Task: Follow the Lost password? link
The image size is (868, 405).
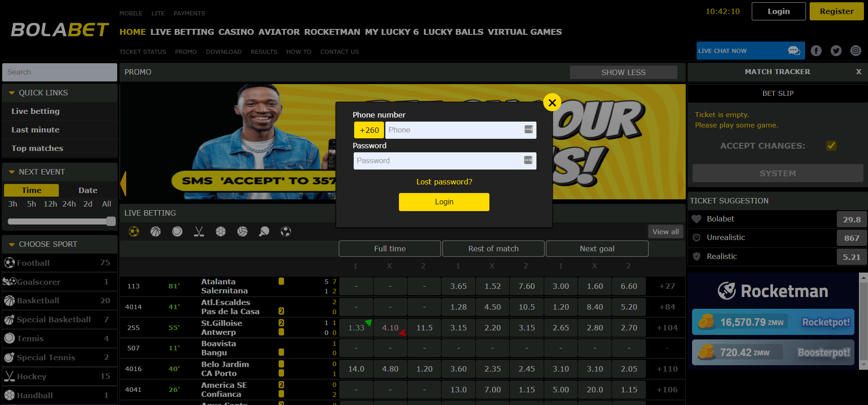Action: point(444,182)
